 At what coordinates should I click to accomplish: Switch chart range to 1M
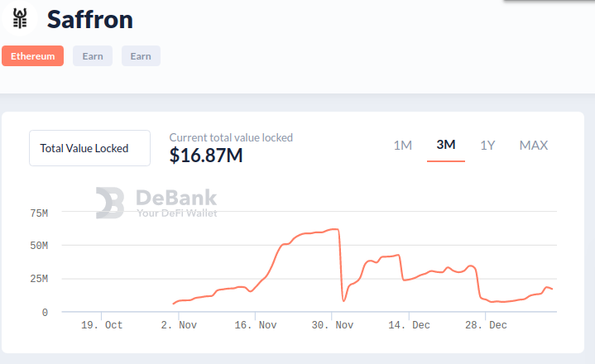[x=402, y=146]
